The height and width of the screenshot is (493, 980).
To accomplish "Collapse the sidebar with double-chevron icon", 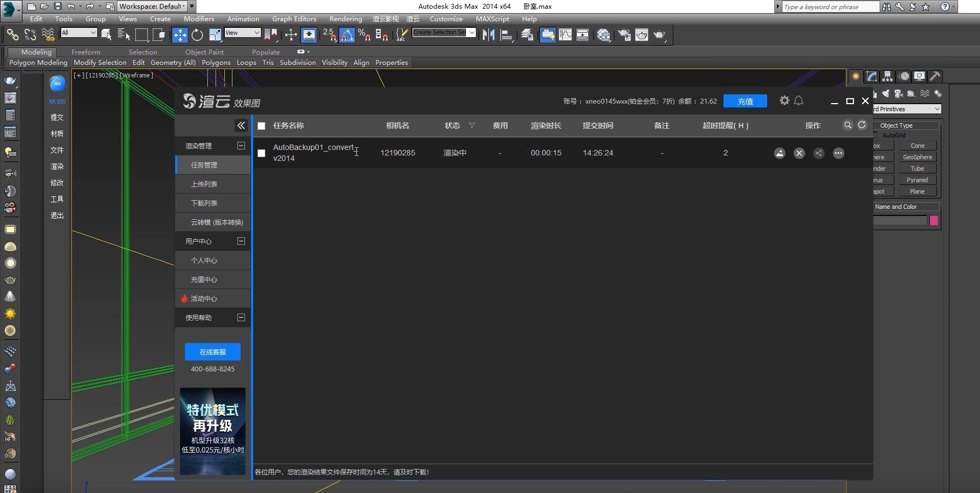I will coord(241,125).
